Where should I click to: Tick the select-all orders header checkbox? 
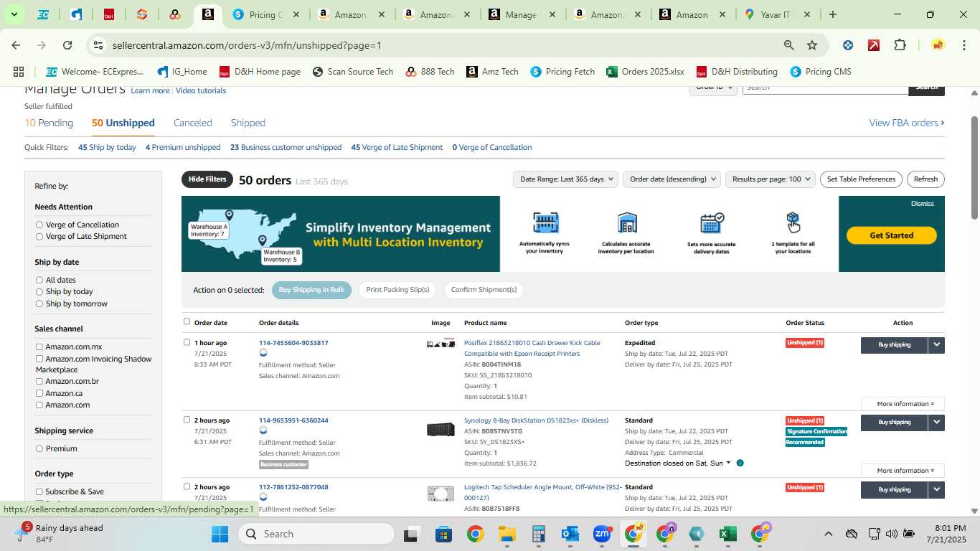[x=187, y=321]
